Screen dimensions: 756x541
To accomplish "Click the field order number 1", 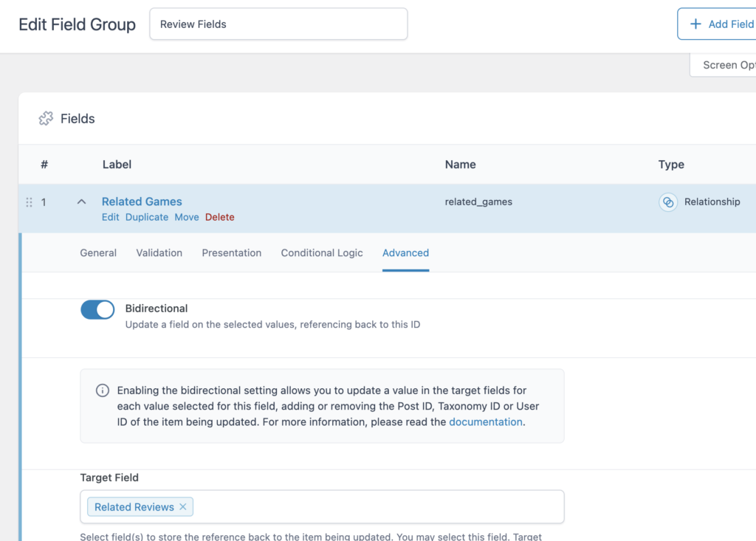I will pyautogui.click(x=44, y=202).
